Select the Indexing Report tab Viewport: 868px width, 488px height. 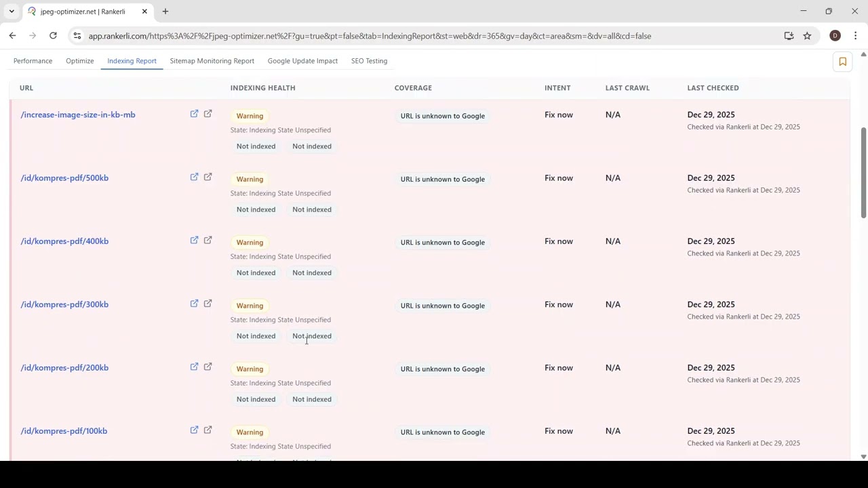tap(132, 61)
